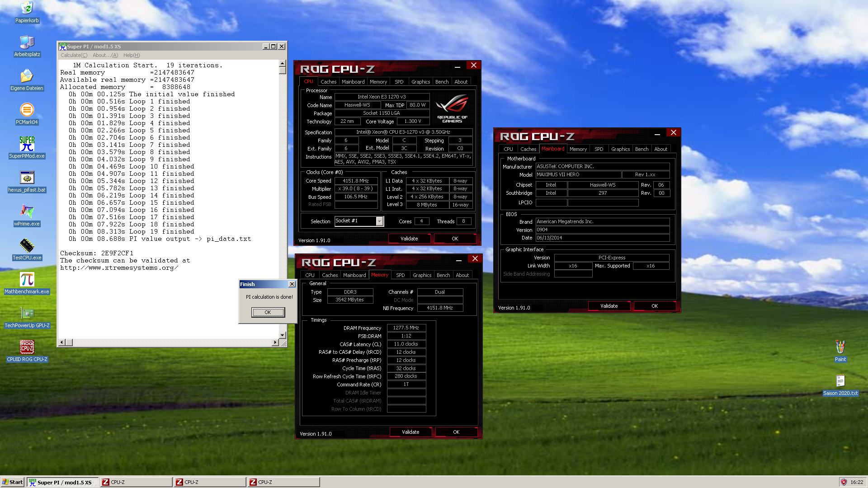The width and height of the screenshot is (868, 488).
Task: Click the CAS# Latency 11.0 clocks field
Action: point(406,344)
